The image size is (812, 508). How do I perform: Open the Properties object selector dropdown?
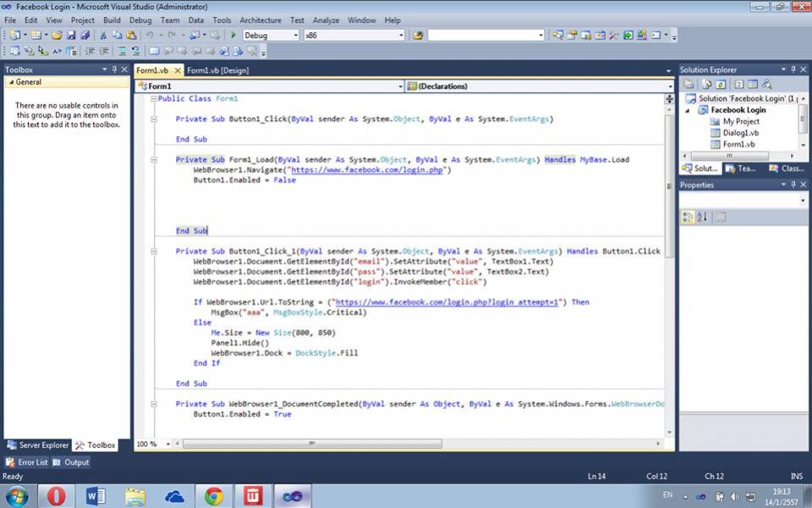[x=804, y=200]
